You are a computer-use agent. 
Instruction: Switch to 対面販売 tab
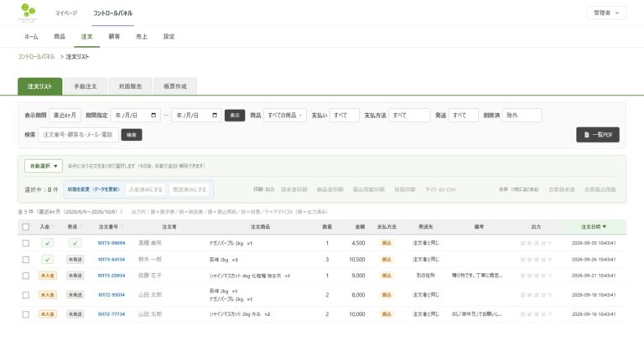[130, 86]
